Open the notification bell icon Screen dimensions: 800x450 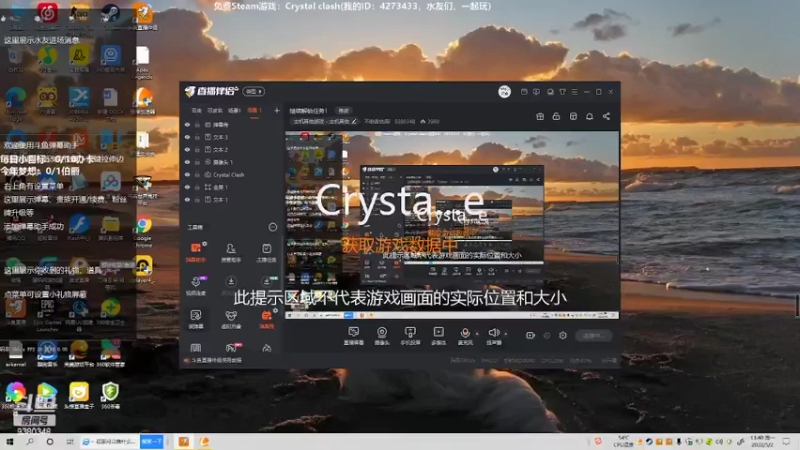(x=589, y=116)
